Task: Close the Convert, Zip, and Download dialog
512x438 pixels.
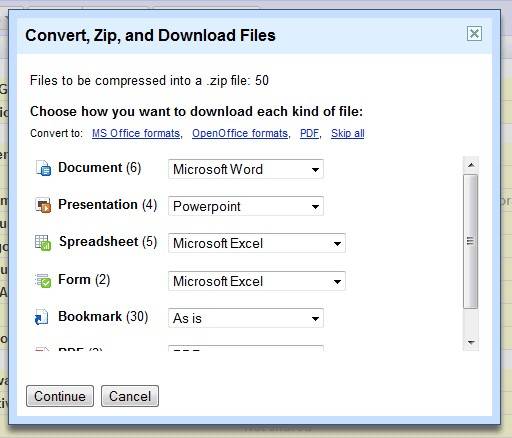Action: pyautogui.click(x=474, y=33)
